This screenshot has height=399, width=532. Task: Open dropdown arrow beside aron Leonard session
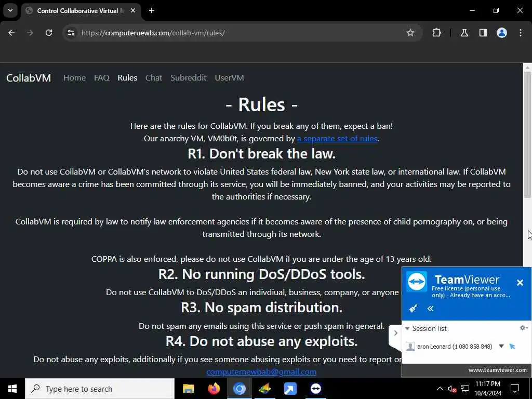(x=501, y=347)
